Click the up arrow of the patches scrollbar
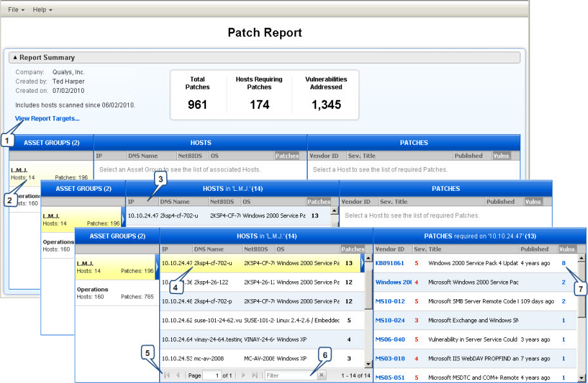 (x=581, y=259)
